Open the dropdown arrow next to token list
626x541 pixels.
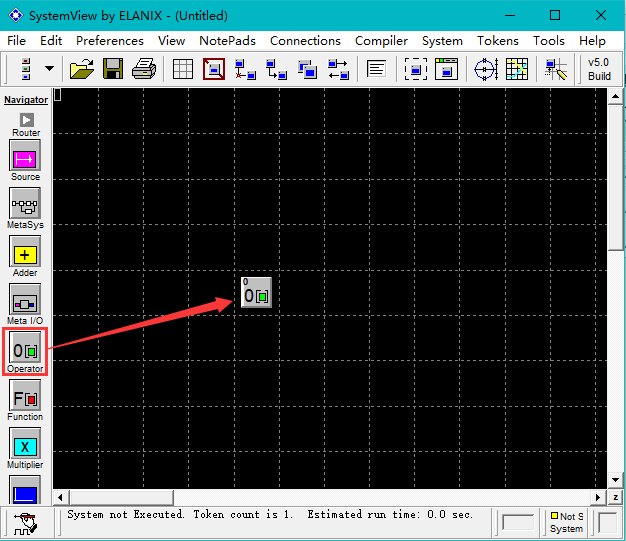50,69
